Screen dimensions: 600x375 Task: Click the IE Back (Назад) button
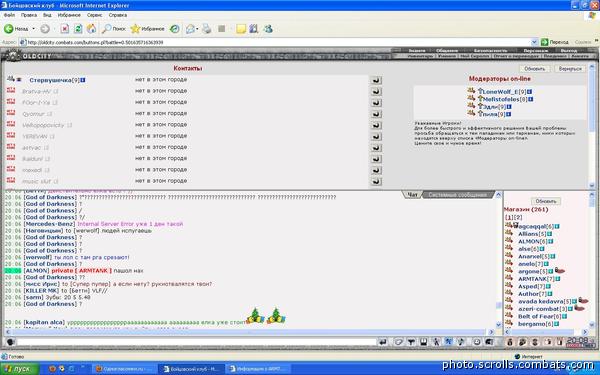pyautogui.click(x=16, y=29)
